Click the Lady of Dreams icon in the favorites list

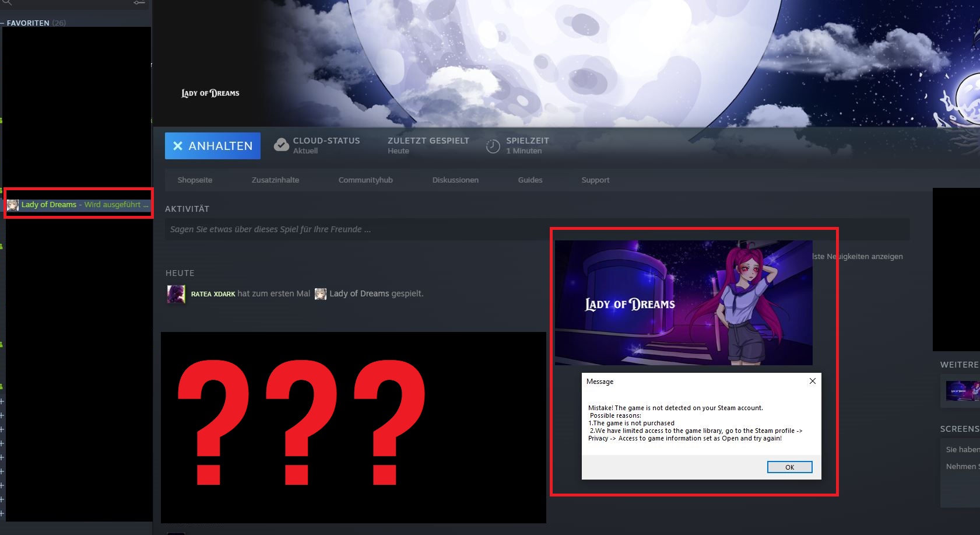click(12, 205)
